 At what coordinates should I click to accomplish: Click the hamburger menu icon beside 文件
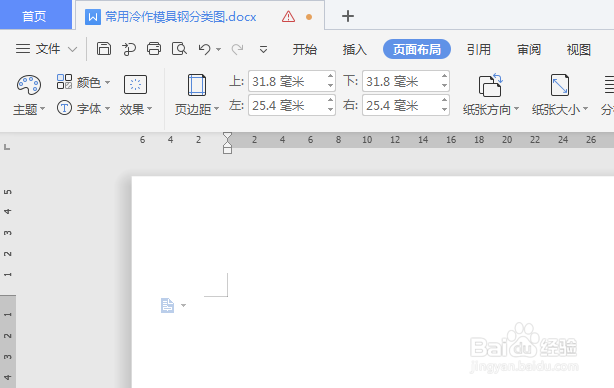click(23, 49)
